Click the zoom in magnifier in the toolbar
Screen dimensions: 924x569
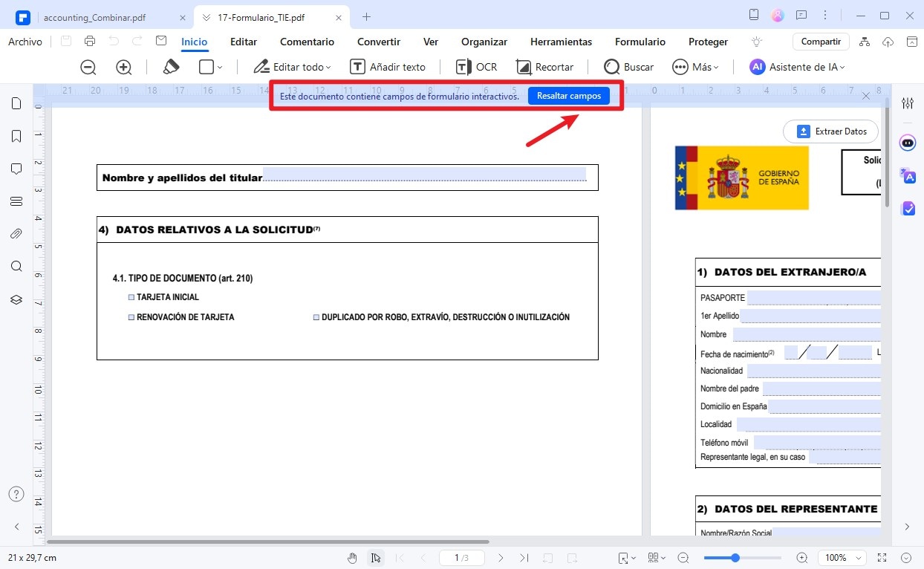(x=124, y=67)
